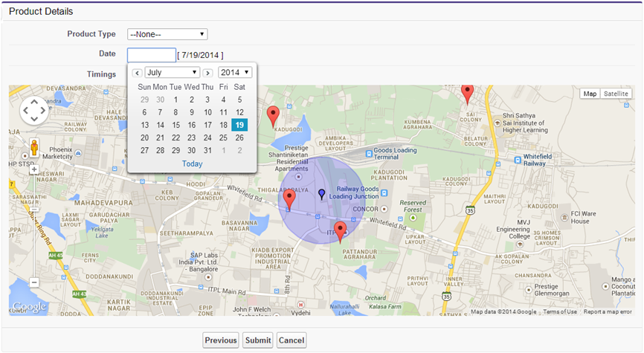
Task: Click the red marker near Sai Colony
Action: pyautogui.click(x=468, y=94)
